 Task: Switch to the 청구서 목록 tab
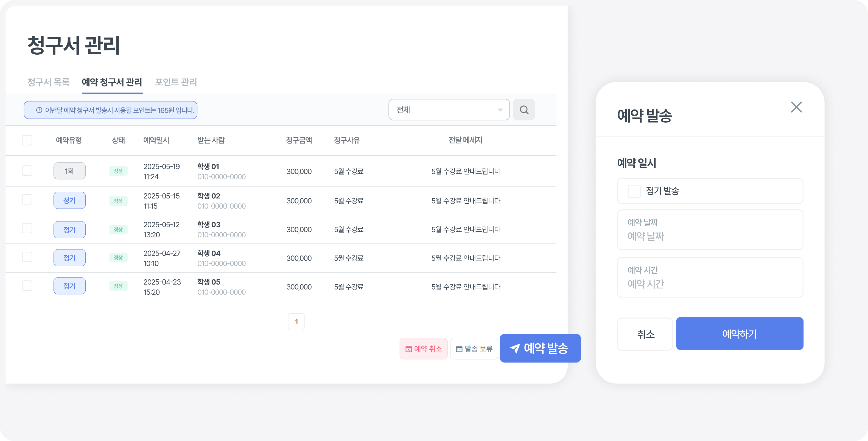(x=48, y=82)
